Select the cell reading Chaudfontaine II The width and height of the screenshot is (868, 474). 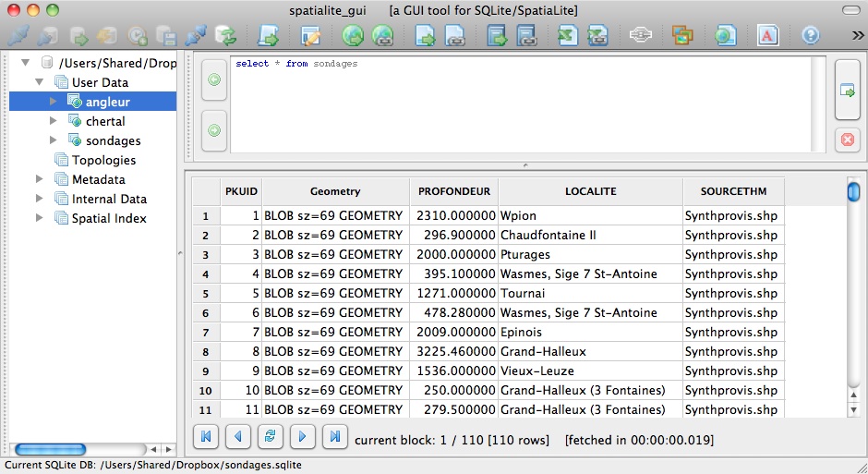[x=591, y=235]
